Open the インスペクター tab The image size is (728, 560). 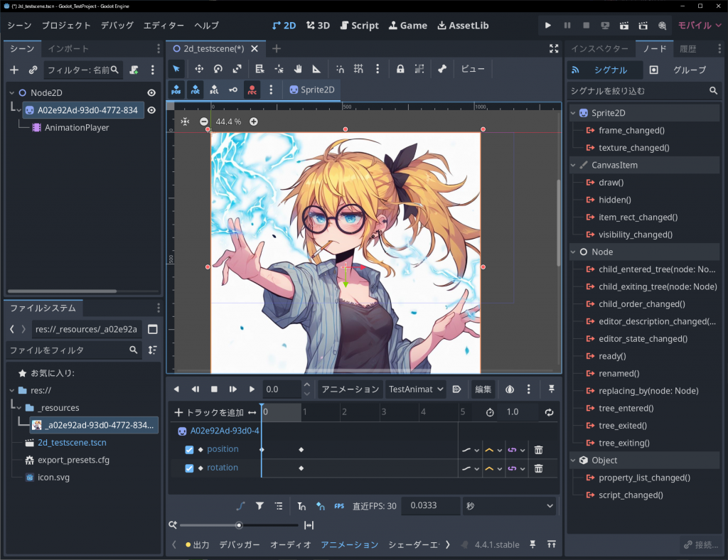point(599,49)
